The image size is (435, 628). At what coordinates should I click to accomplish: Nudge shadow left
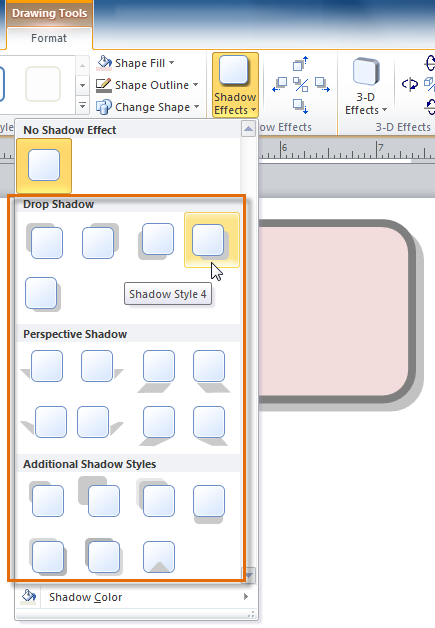coord(280,85)
